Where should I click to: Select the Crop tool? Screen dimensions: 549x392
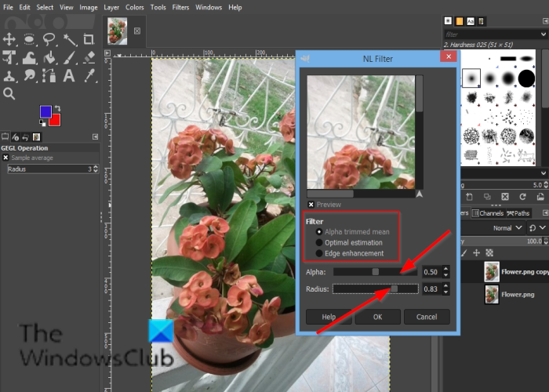click(x=89, y=39)
